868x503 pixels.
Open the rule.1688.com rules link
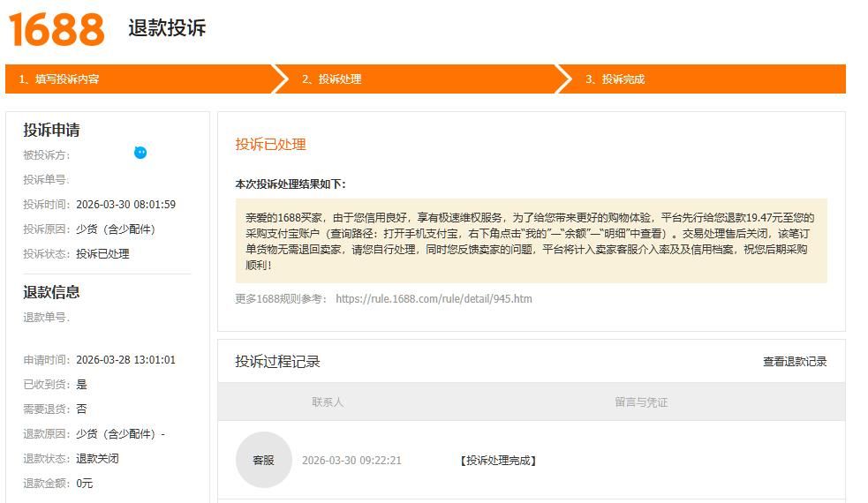pos(434,298)
